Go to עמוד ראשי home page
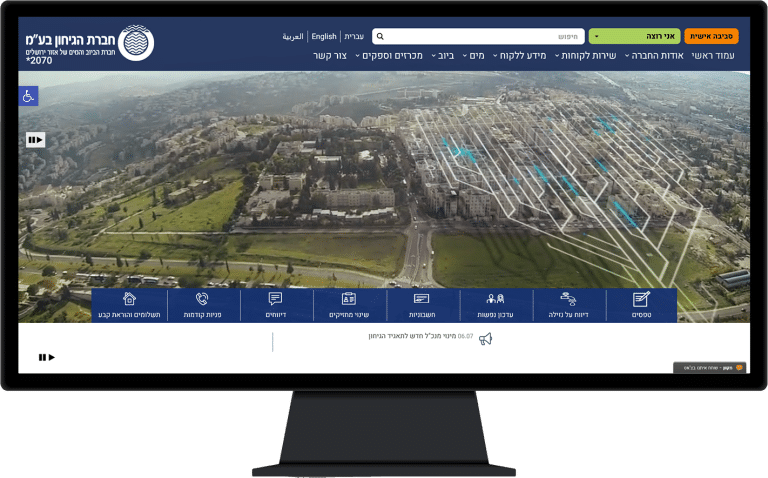The image size is (768, 478). pyautogui.click(x=713, y=55)
